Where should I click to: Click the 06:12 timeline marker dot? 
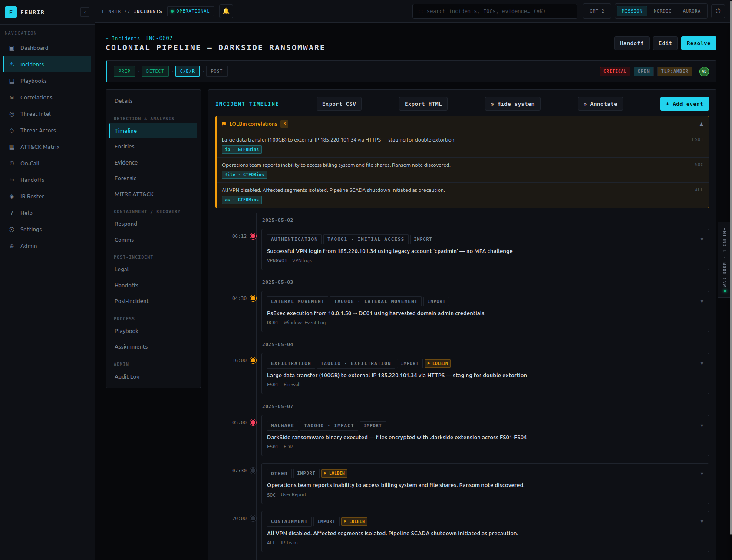tap(253, 236)
